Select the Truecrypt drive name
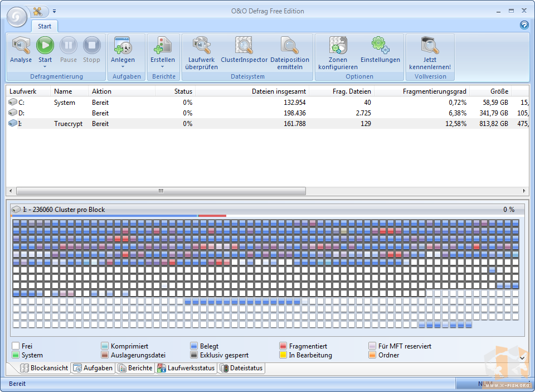 pyautogui.click(x=68, y=124)
